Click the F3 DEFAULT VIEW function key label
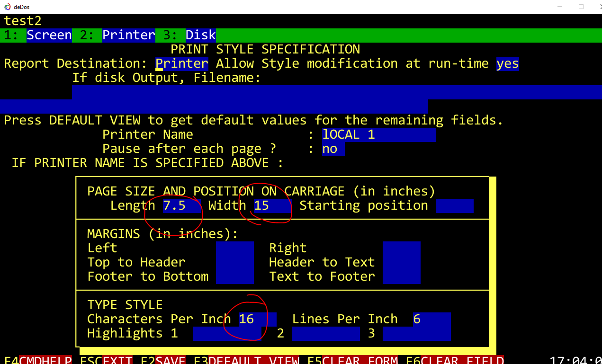602x364 pixels. [247, 360]
